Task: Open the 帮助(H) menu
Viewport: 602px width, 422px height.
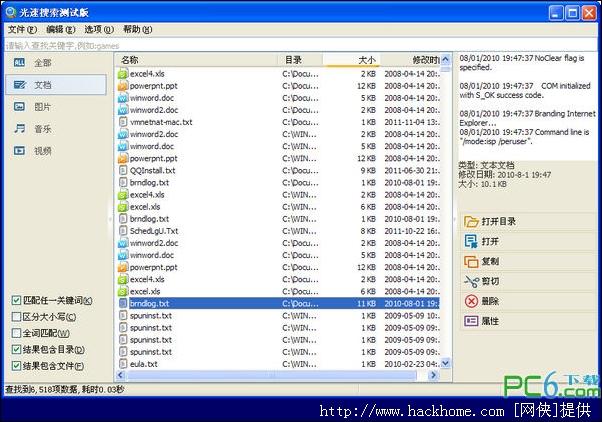Action: pos(137,30)
